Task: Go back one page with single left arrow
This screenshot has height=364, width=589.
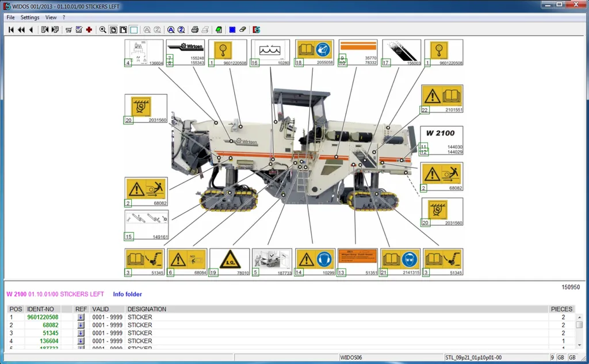Action: point(31,30)
